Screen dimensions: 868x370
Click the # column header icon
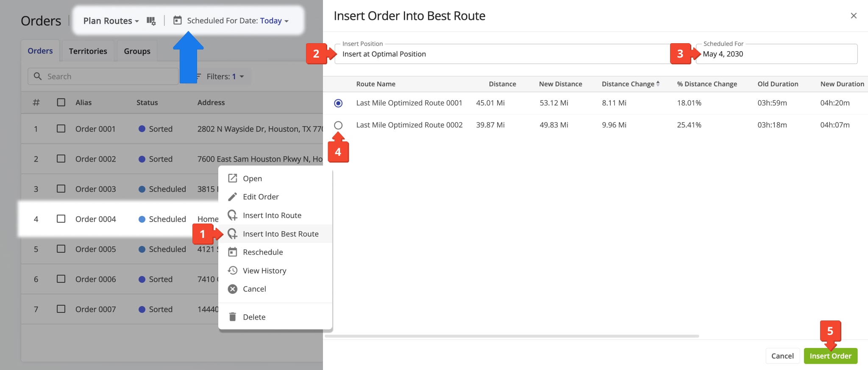click(x=36, y=102)
